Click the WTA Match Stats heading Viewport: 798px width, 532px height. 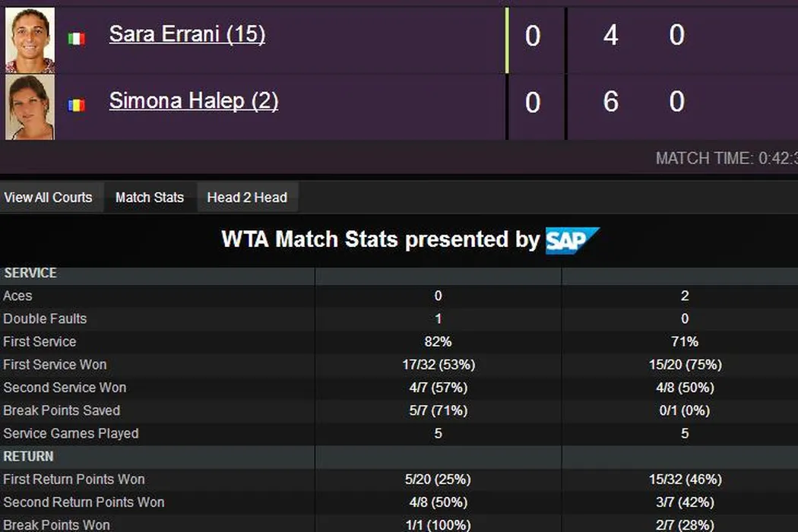380,240
